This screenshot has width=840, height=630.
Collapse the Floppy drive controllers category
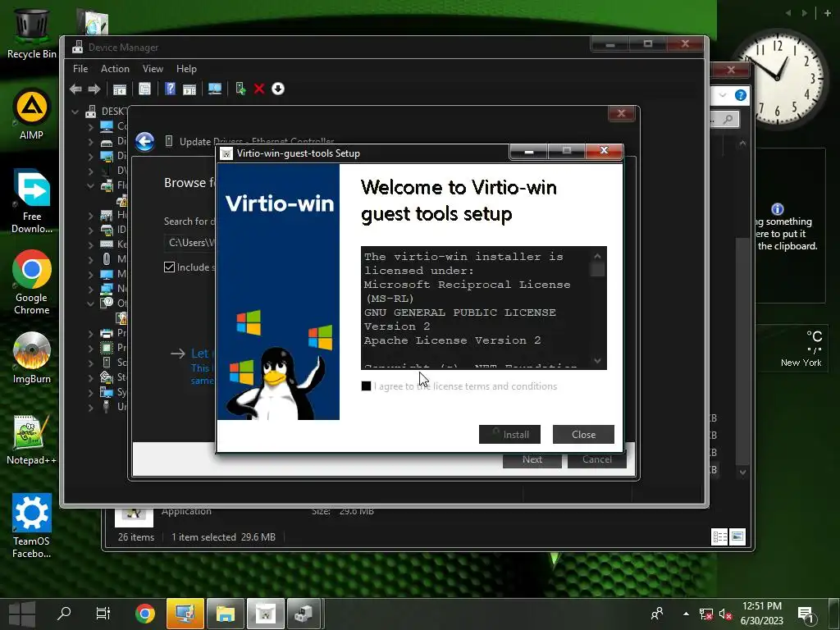[90, 186]
